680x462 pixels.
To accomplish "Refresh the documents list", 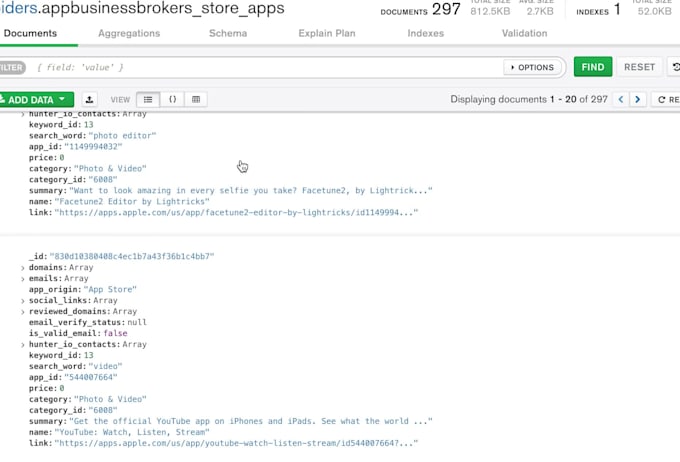I will 667,99.
